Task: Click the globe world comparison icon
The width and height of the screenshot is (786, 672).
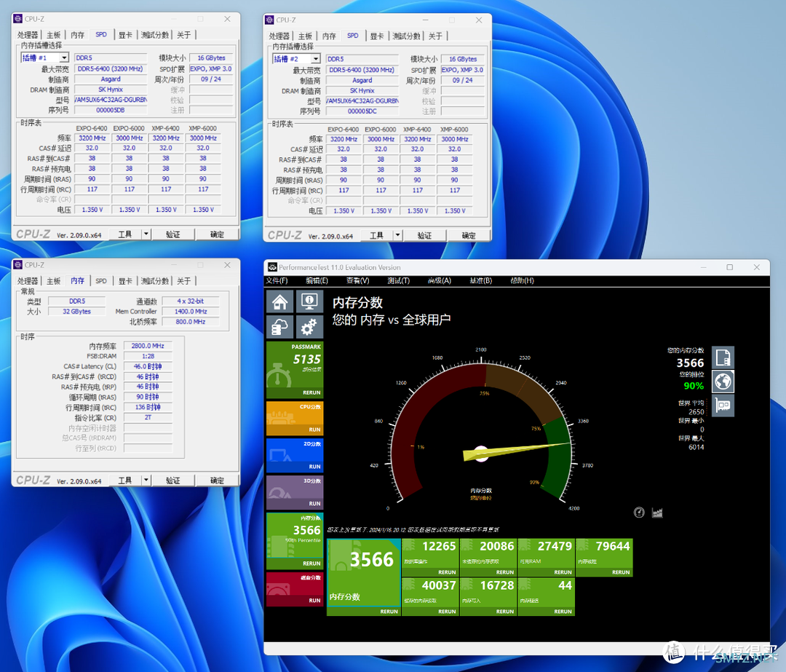Action: pyautogui.click(x=723, y=382)
